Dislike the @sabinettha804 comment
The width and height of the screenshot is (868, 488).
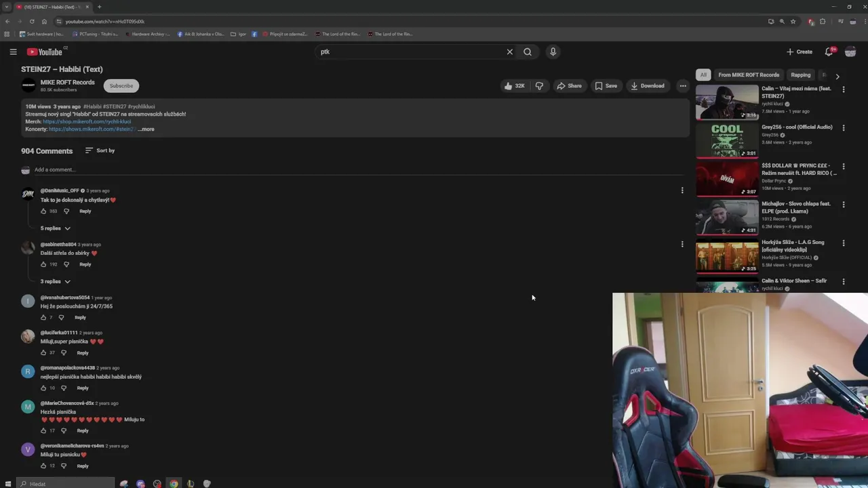coord(66,264)
